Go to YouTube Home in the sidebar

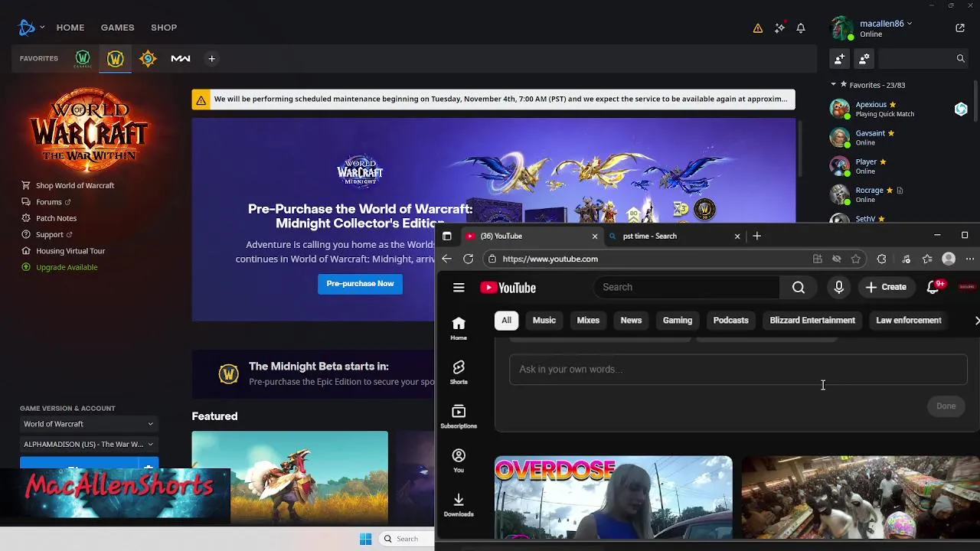pos(459,328)
